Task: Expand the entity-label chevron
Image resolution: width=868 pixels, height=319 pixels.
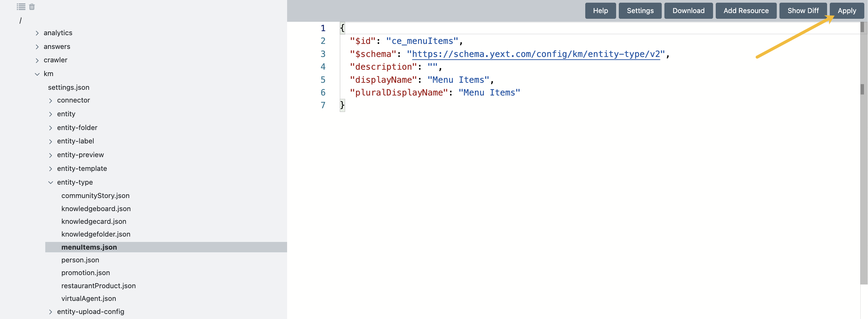Action: pyautogui.click(x=51, y=141)
